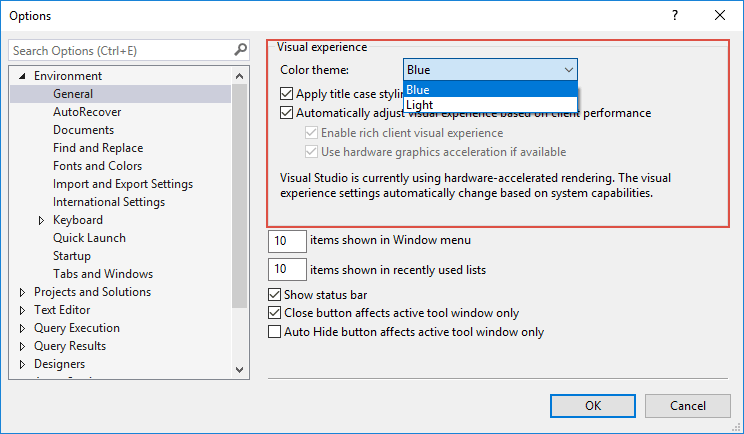Expand the Keyboard node
The image size is (744, 434).
pyautogui.click(x=41, y=220)
